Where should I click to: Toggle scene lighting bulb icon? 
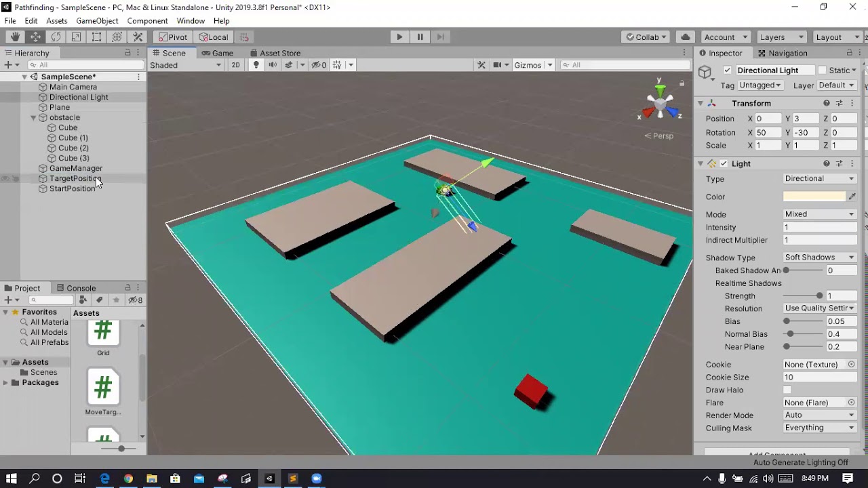click(x=256, y=65)
